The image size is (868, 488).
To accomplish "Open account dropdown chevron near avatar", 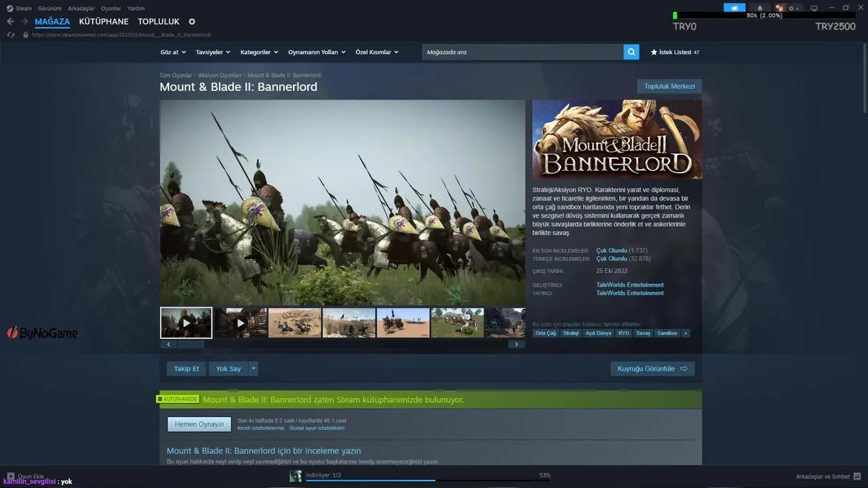I will tap(797, 8).
